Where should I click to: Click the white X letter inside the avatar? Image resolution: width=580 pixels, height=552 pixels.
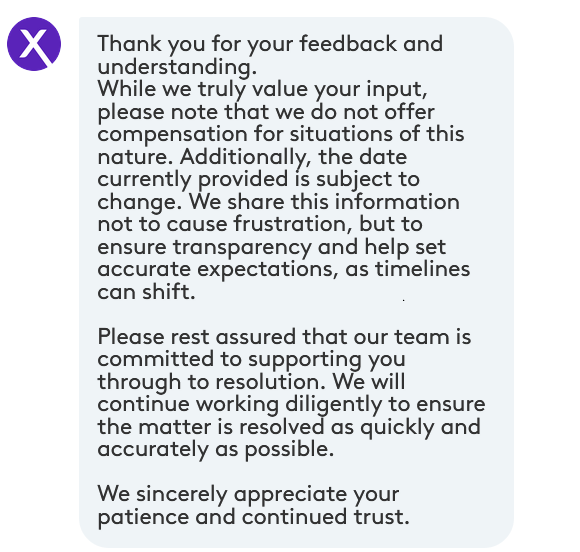(34, 44)
